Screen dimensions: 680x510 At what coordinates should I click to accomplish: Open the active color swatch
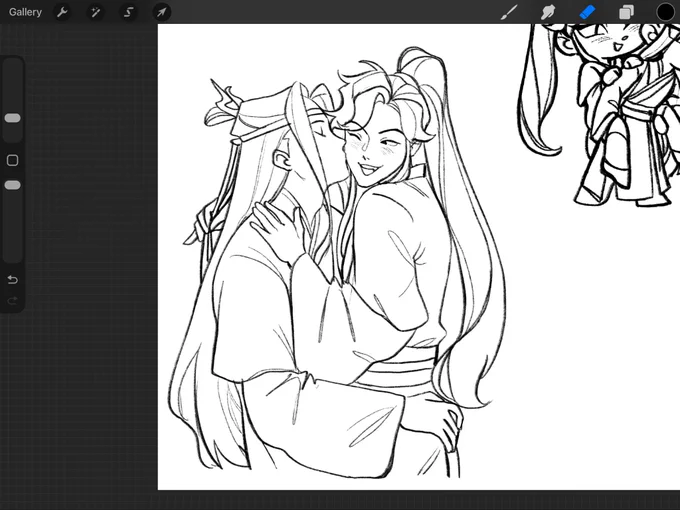(x=665, y=12)
